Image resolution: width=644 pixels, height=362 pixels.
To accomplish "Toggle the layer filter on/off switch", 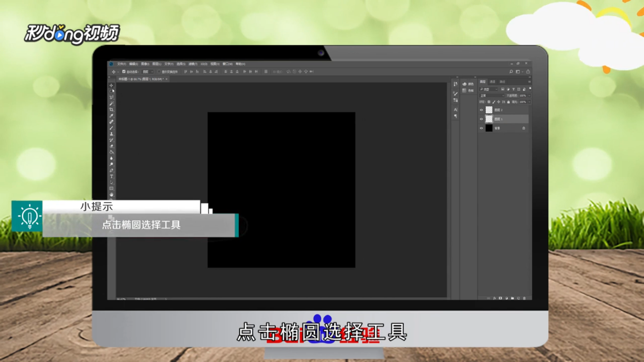I will point(530,89).
